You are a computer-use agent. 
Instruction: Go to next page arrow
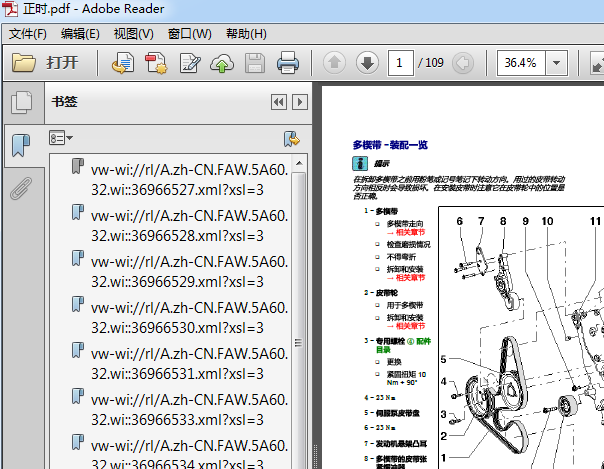pos(367,62)
